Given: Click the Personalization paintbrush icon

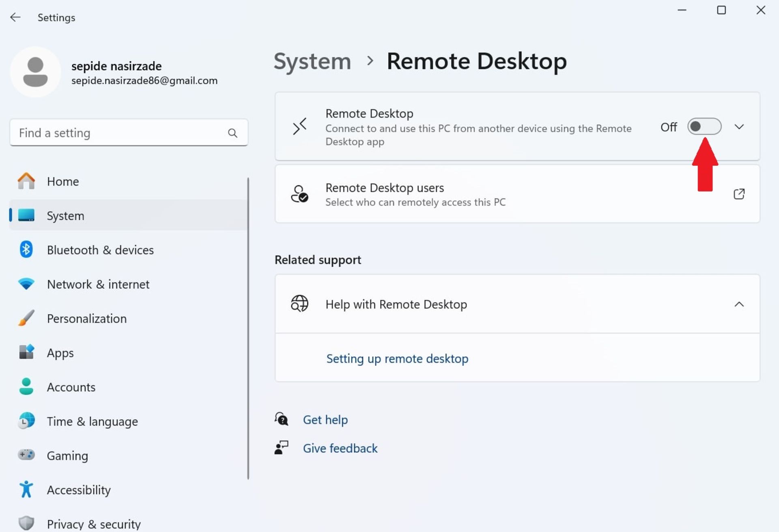Looking at the screenshot, I should tap(26, 318).
